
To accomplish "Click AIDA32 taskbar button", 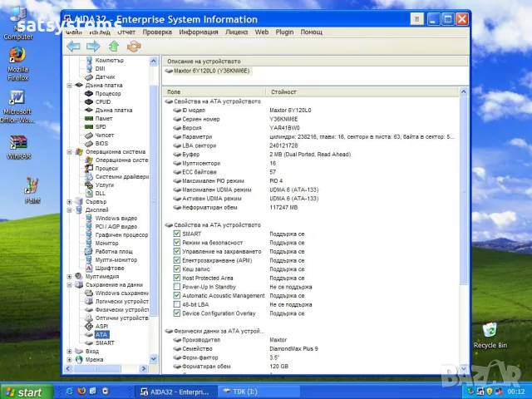I will pos(175,392).
